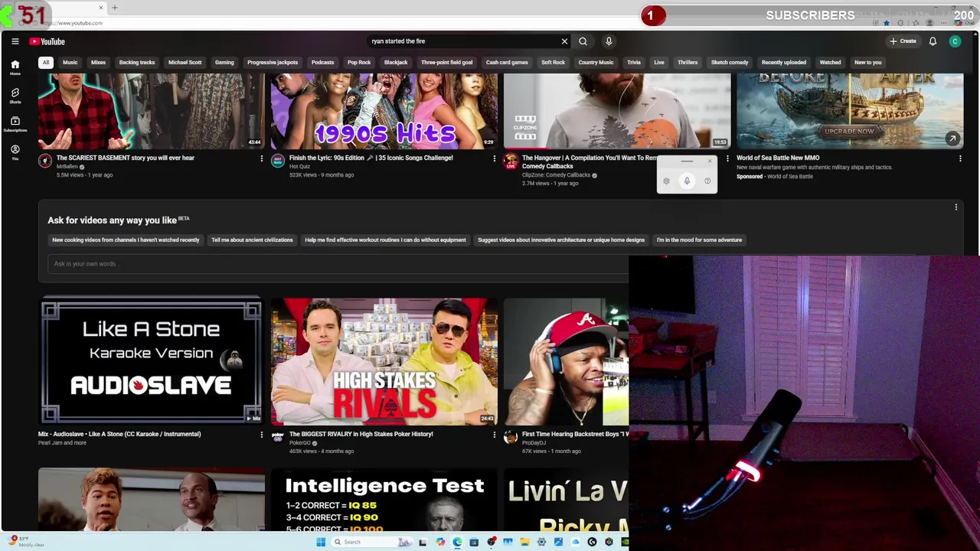This screenshot has width=980, height=551.
Task: Open Copilot from the taskbar
Action: [x=440, y=542]
